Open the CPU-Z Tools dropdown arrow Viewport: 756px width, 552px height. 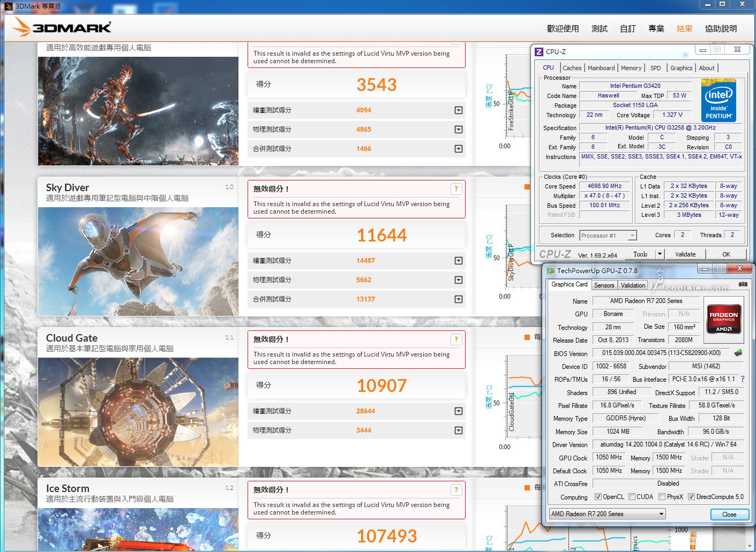tap(660, 254)
